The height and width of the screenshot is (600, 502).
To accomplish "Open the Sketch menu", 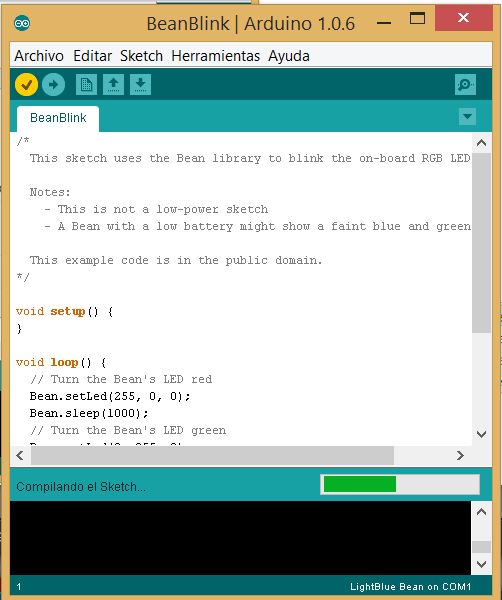I will tap(141, 56).
